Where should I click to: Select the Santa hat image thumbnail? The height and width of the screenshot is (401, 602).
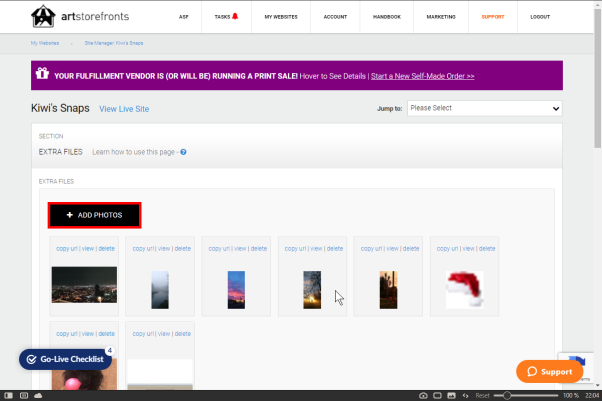pyautogui.click(x=465, y=290)
